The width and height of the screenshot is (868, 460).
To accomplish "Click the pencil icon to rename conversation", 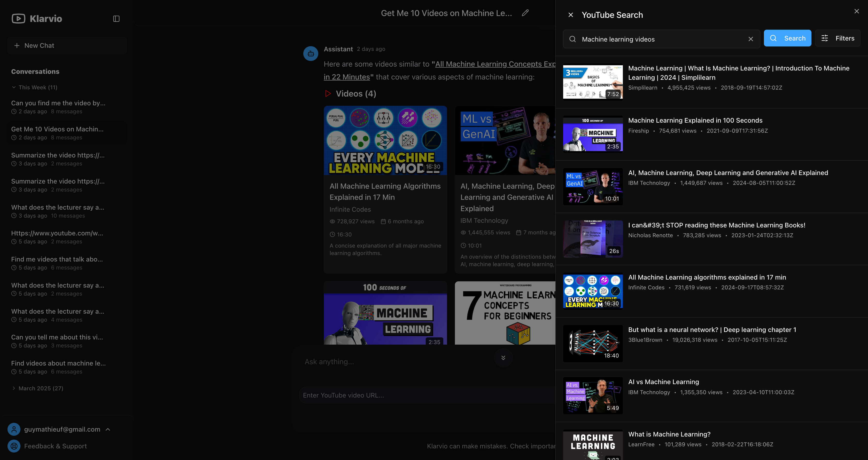I will [525, 13].
